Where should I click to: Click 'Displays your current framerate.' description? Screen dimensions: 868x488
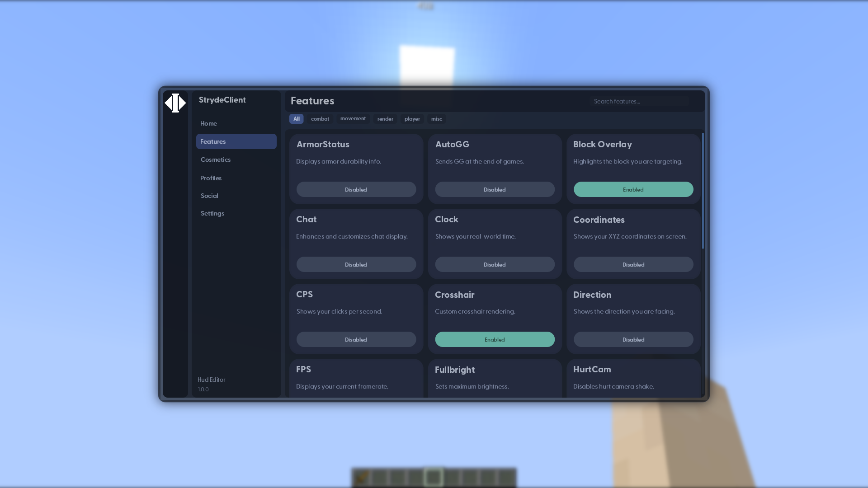pyautogui.click(x=342, y=386)
